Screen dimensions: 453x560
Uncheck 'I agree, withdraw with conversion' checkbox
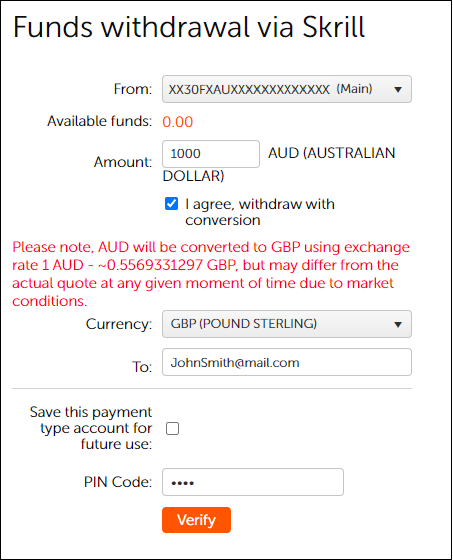pyautogui.click(x=171, y=204)
